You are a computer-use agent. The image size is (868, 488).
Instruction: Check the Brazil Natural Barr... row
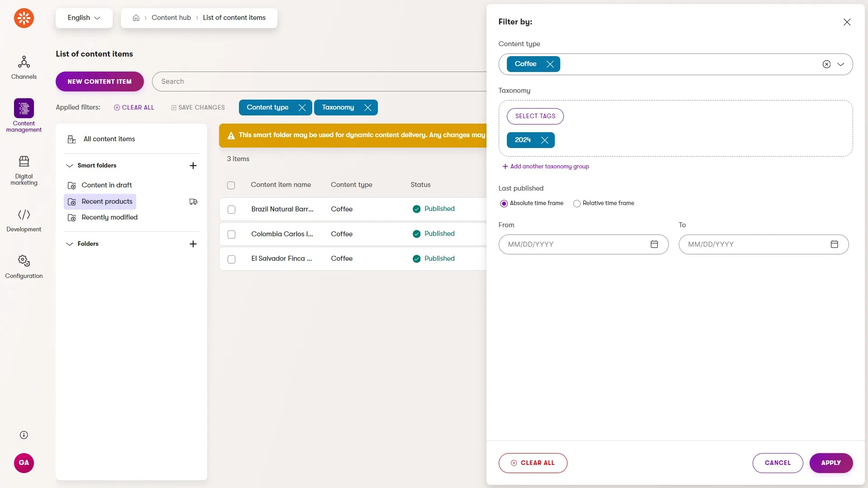coord(231,209)
